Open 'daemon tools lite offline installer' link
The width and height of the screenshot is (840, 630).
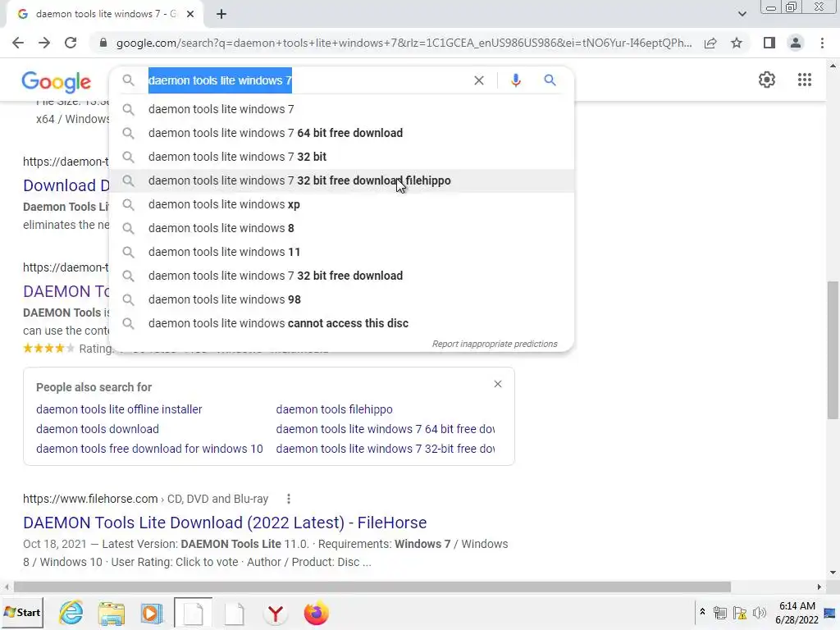click(119, 409)
